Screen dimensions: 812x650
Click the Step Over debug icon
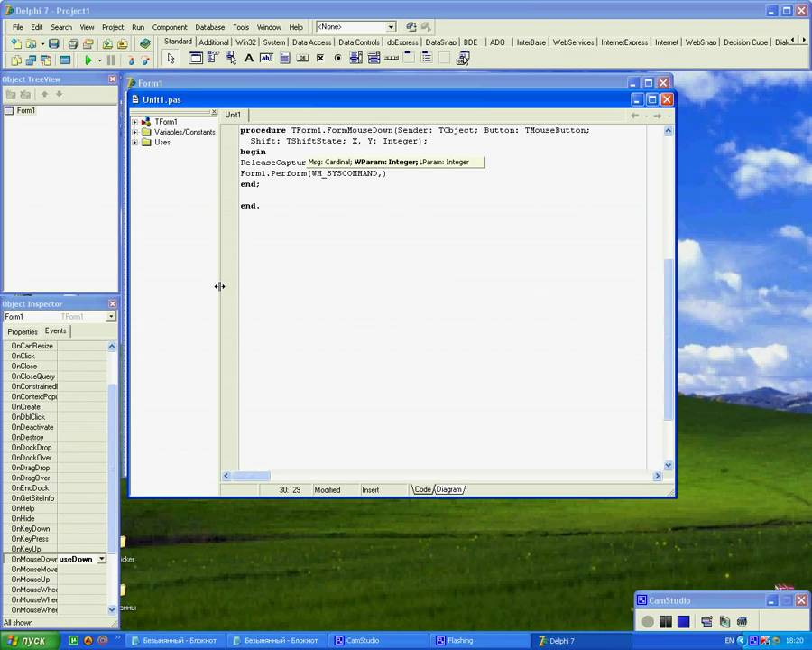pos(145,60)
